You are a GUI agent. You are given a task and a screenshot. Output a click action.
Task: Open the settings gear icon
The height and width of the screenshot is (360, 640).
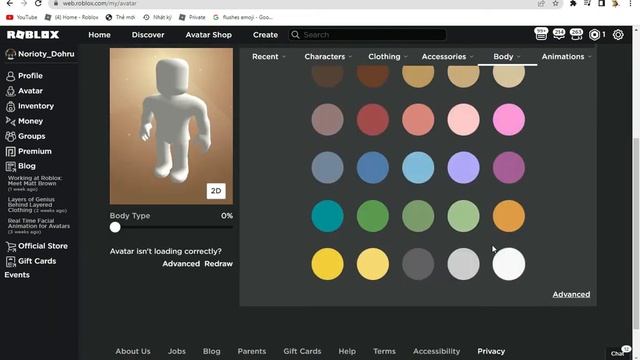coord(618,35)
